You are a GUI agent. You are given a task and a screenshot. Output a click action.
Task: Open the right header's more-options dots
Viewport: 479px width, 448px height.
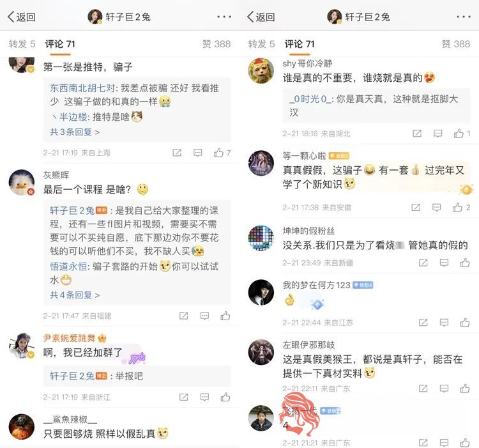click(x=464, y=17)
